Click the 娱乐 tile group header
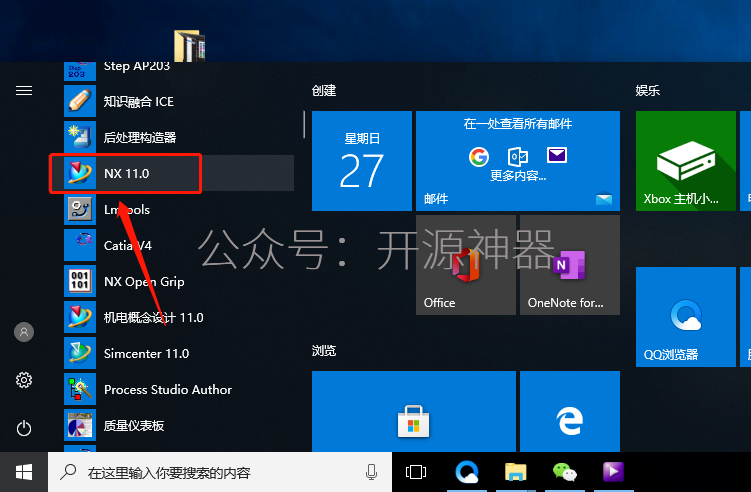 [x=648, y=91]
